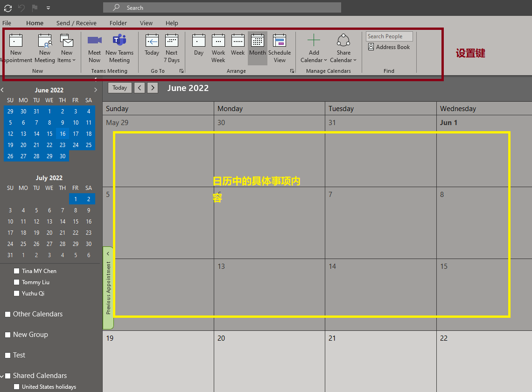The width and height of the screenshot is (532, 392).
Task: Open Arrange group dialog launcher
Action: point(292,71)
